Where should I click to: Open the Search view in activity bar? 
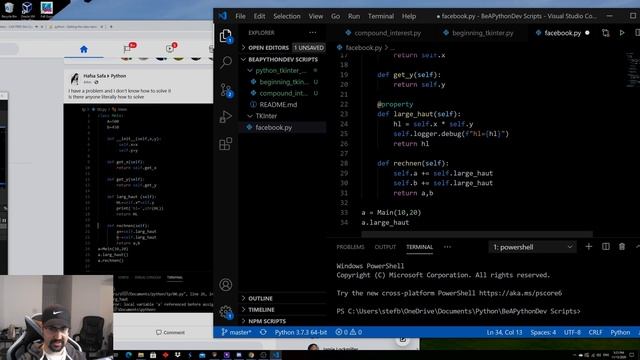(226, 62)
